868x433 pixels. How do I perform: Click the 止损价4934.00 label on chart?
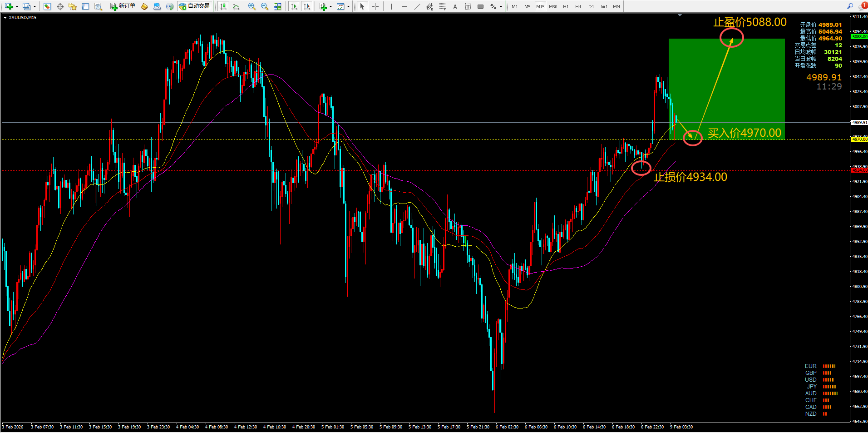[x=690, y=177]
